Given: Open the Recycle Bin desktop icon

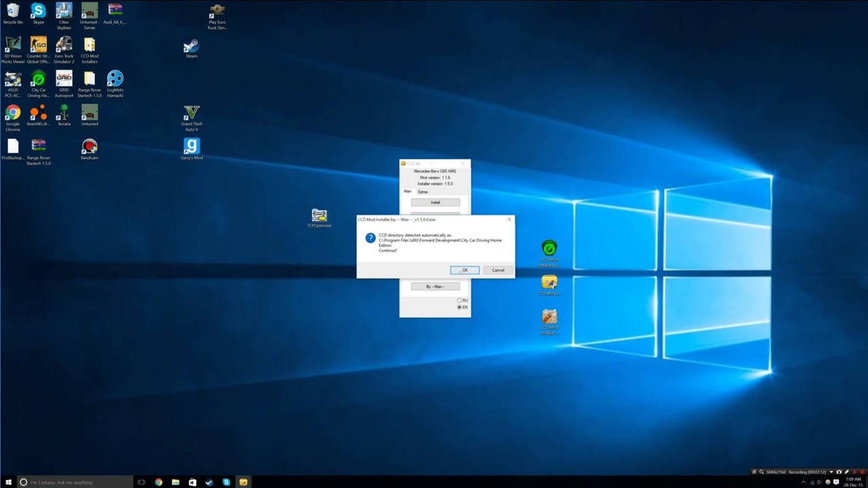Looking at the screenshot, I should point(13,14).
